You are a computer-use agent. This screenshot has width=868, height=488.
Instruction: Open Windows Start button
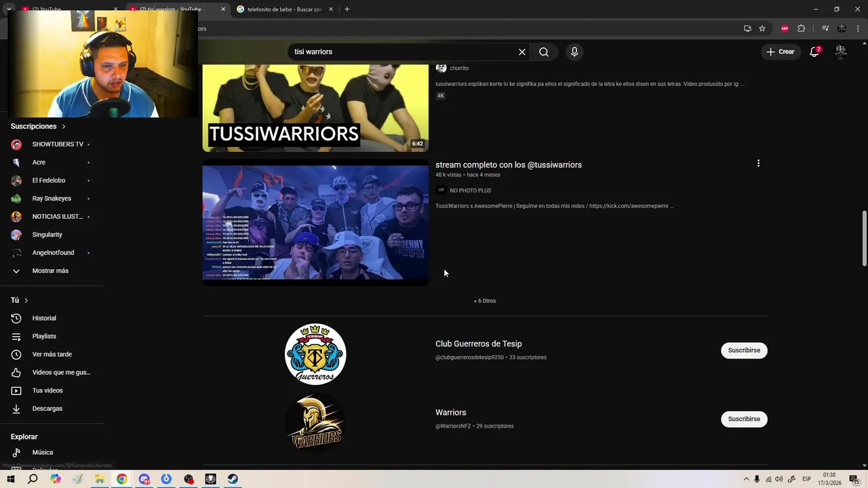coord(11,479)
